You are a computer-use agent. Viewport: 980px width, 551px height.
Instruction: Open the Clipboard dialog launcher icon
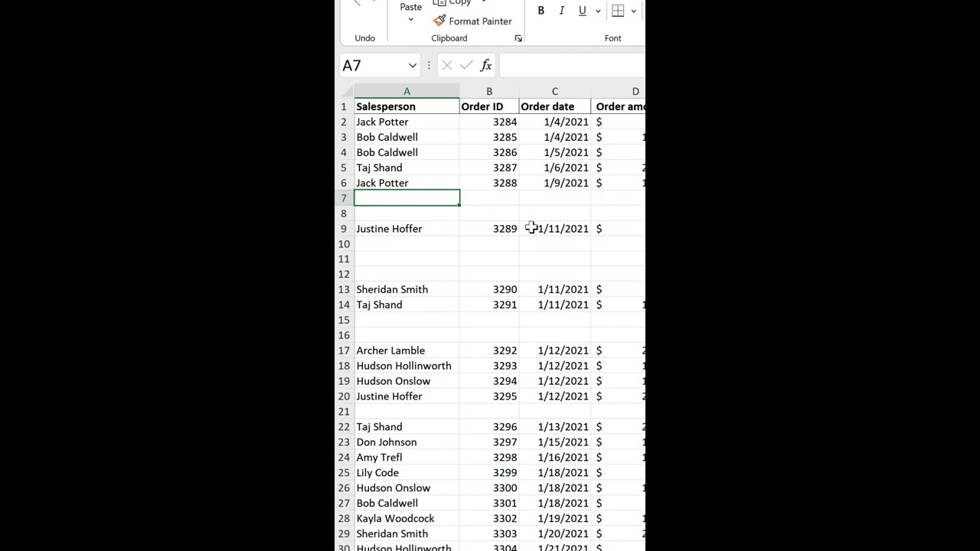click(x=518, y=38)
